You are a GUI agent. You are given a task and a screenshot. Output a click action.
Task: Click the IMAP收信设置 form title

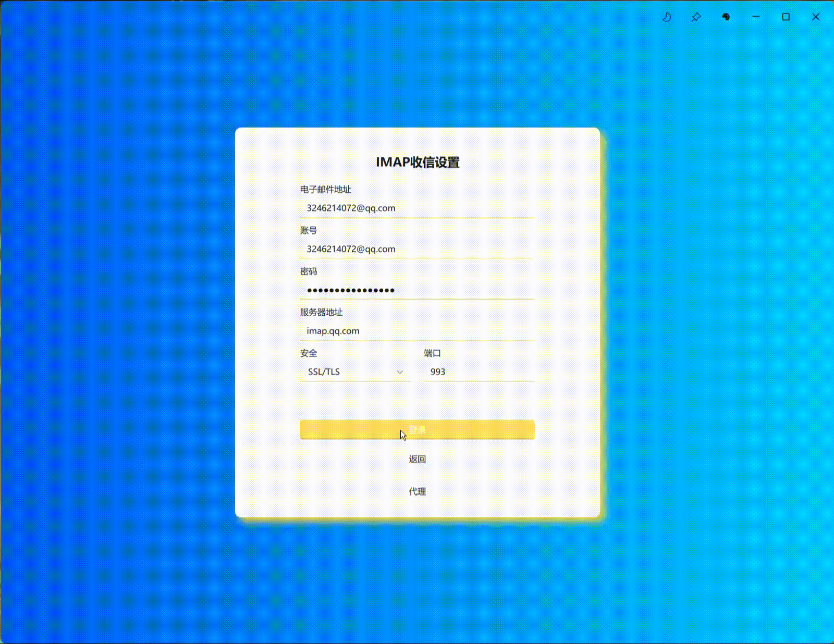point(417,162)
